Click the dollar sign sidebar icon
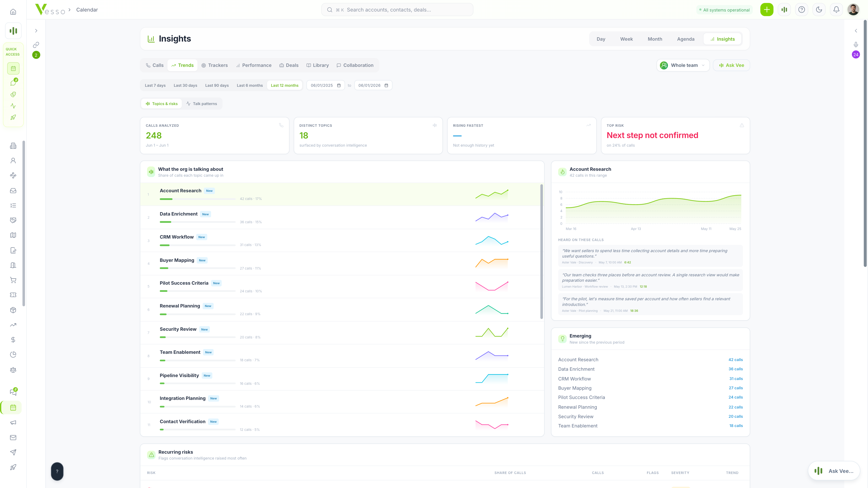868x488 pixels. coord(13,340)
